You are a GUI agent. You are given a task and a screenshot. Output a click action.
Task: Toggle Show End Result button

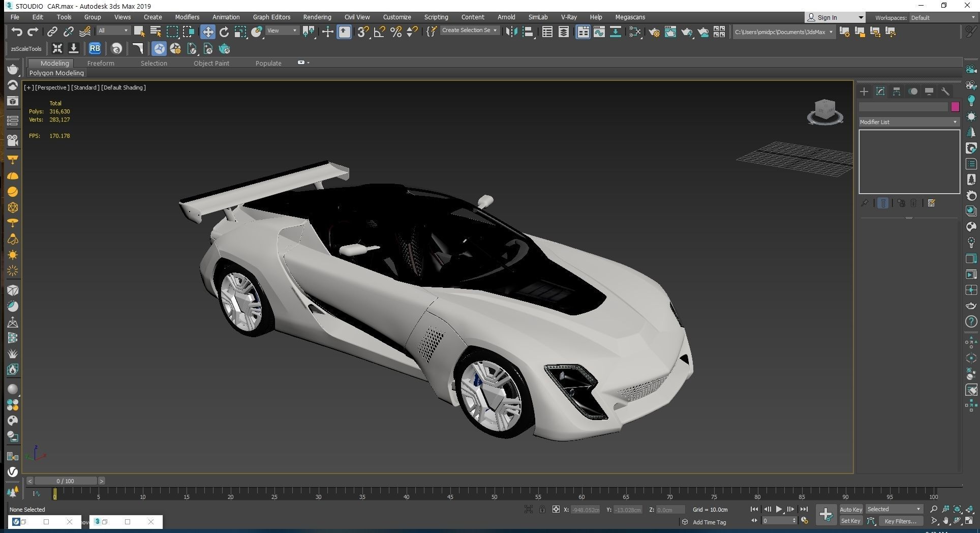pos(883,203)
